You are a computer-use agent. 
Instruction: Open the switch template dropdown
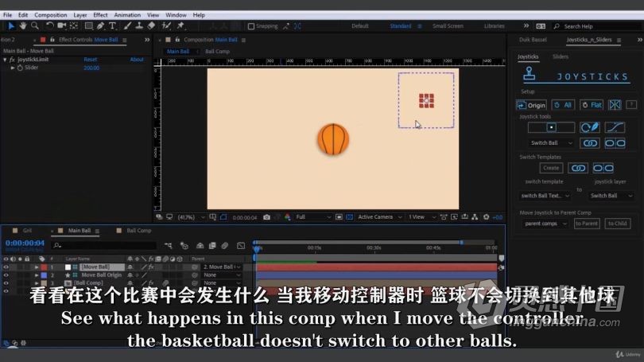(x=545, y=196)
